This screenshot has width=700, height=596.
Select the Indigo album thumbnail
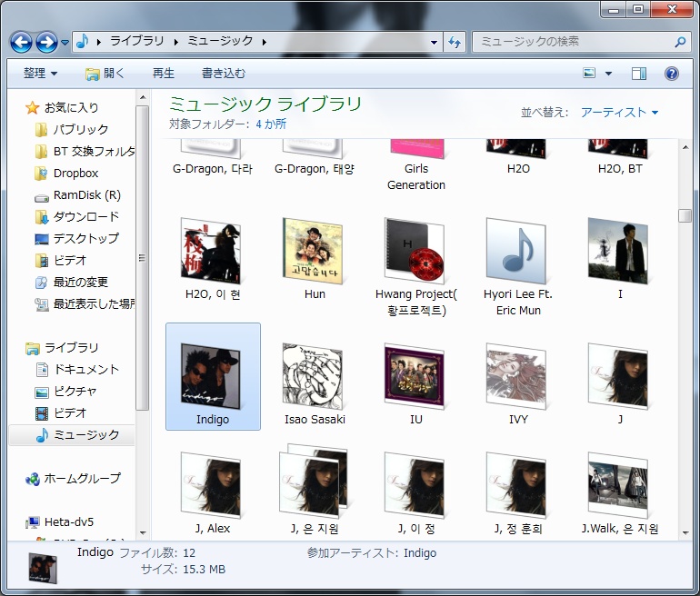[x=213, y=377]
